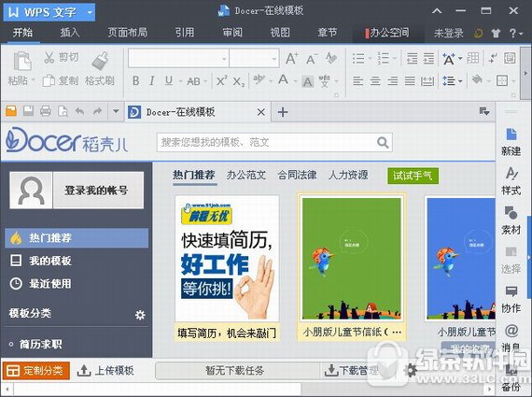The width and height of the screenshot is (532, 397).
Task: Toggle underline U formatting
Action: pos(169,81)
